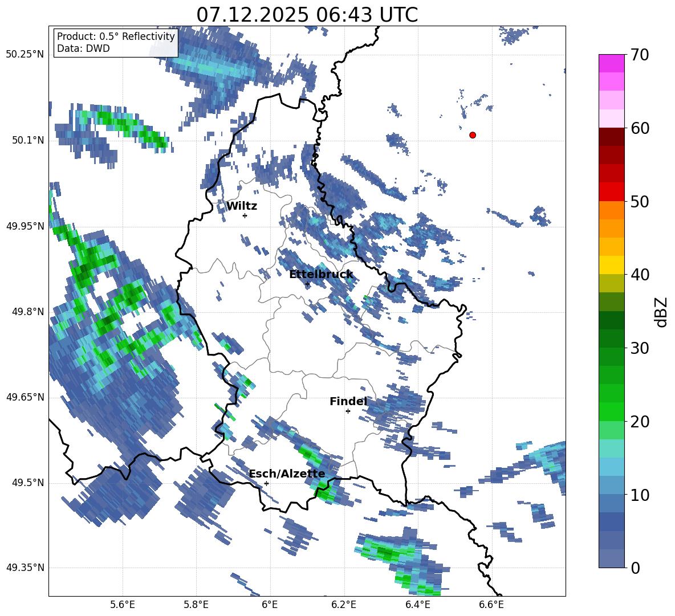Click the 6.4°E longitude label
The width and height of the screenshot is (675, 616).
tap(417, 605)
